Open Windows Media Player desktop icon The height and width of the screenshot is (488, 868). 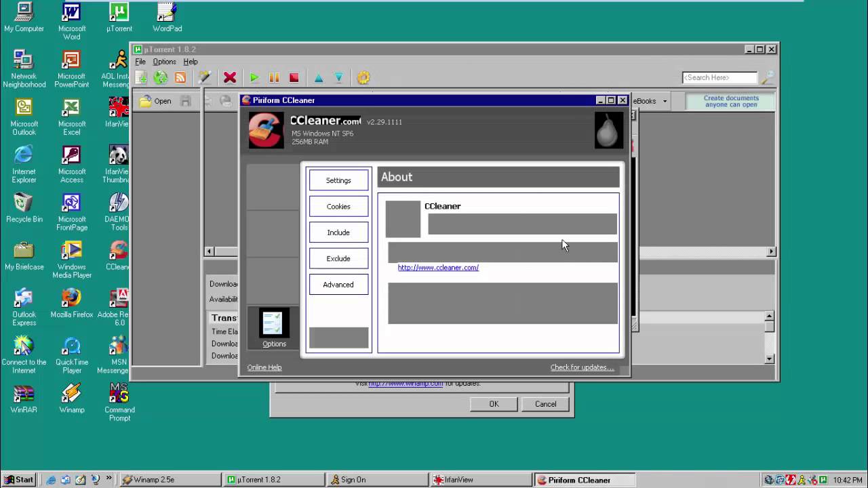[x=72, y=260]
